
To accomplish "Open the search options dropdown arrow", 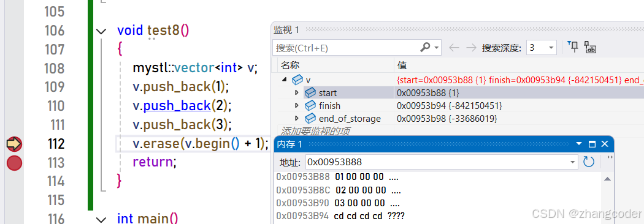I will pyautogui.click(x=436, y=48).
